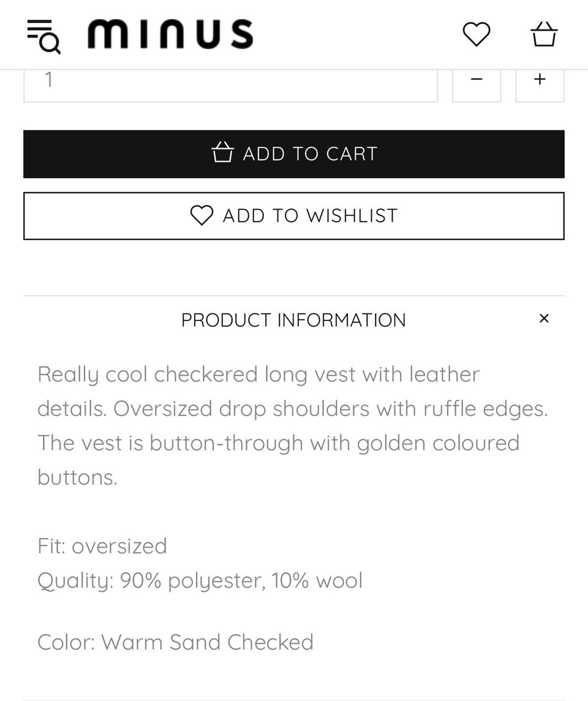Click the basket icon on Add to Cart
Screen dimensions: 588x701
(x=222, y=152)
